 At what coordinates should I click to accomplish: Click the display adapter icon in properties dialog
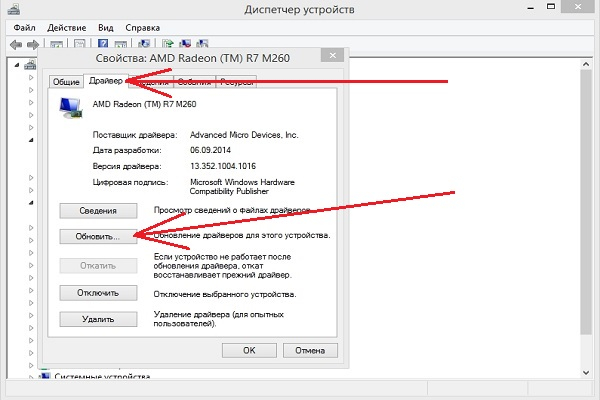pyautogui.click(x=71, y=108)
